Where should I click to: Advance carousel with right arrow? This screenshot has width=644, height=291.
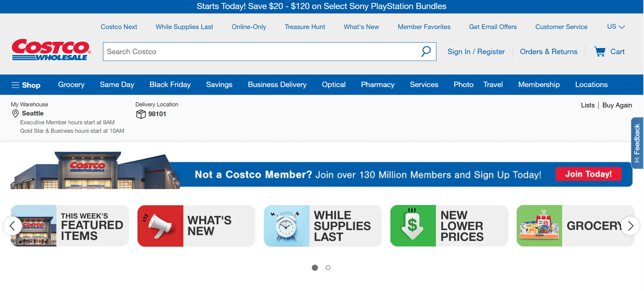[x=630, y=226]
